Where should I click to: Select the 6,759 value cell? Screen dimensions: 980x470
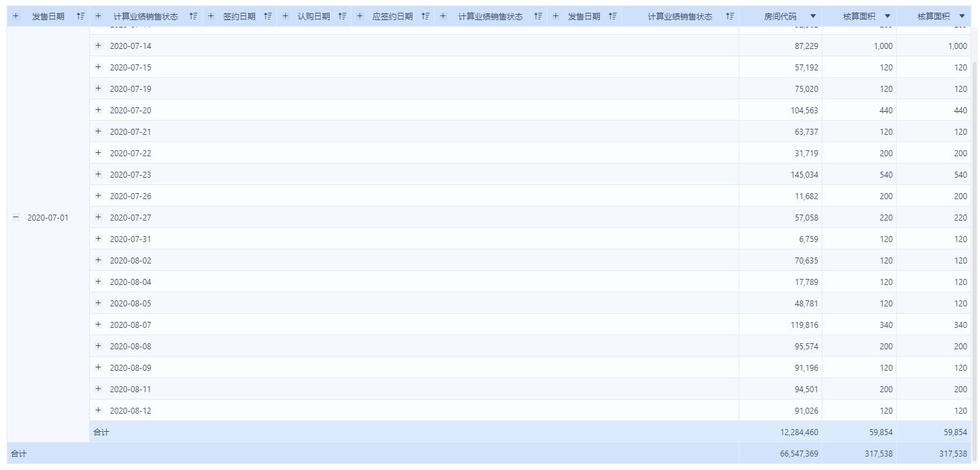pos(781,239)
